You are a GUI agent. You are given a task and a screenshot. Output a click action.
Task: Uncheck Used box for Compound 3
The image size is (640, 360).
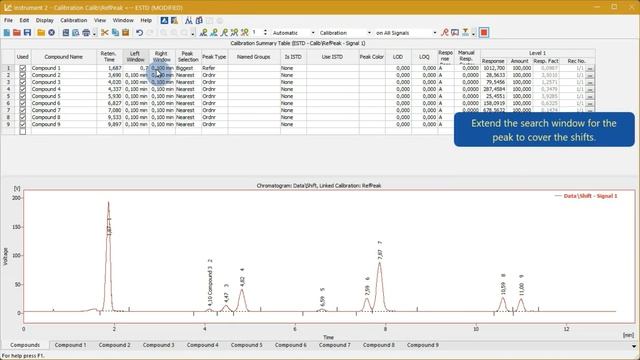pyautogui.click(x=22, y=82)
